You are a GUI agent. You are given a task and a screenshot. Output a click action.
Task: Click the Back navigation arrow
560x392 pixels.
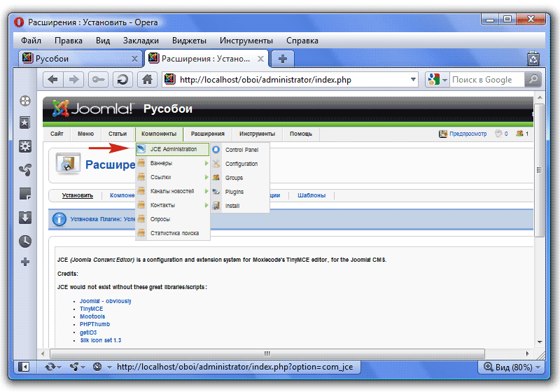click(54, 80)
